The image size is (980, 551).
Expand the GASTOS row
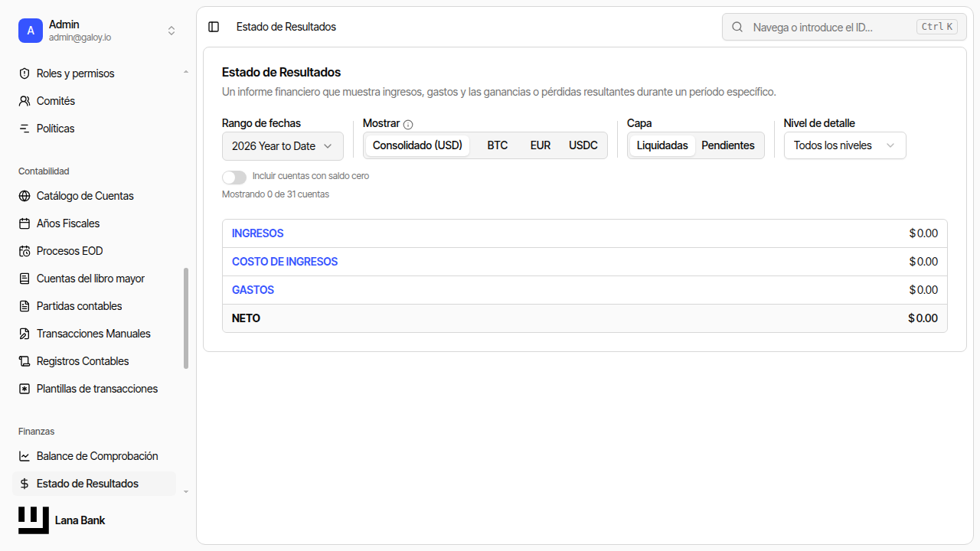coord(585,290)
